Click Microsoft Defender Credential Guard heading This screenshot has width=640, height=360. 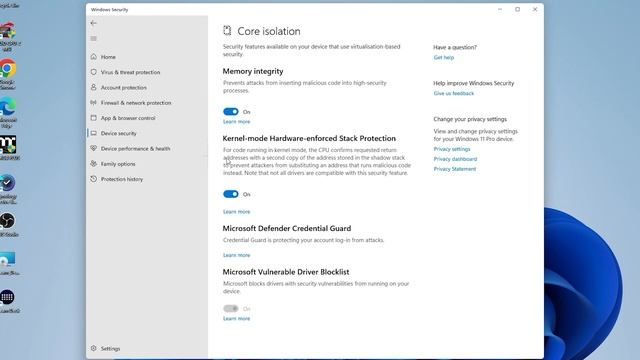(287, 228)
